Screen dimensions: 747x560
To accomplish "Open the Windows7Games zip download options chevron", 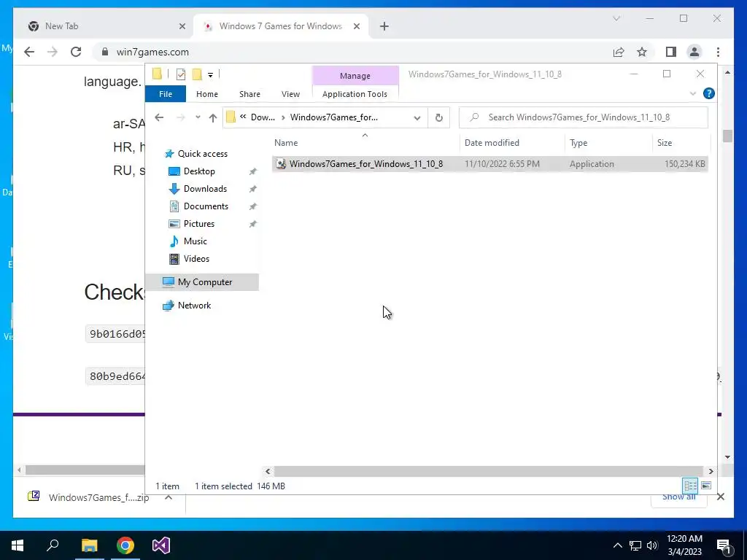I will click(x=169, y=497).
